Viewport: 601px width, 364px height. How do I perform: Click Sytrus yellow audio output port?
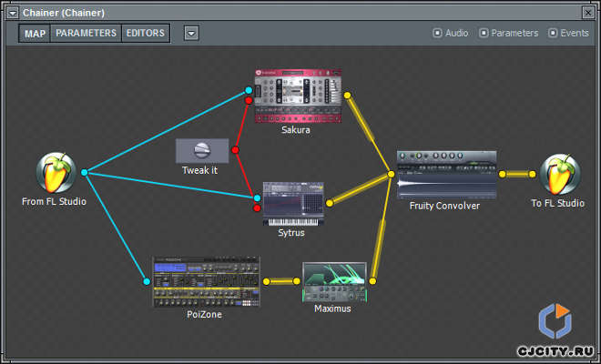pyautogui.click(x=330, y=204)
